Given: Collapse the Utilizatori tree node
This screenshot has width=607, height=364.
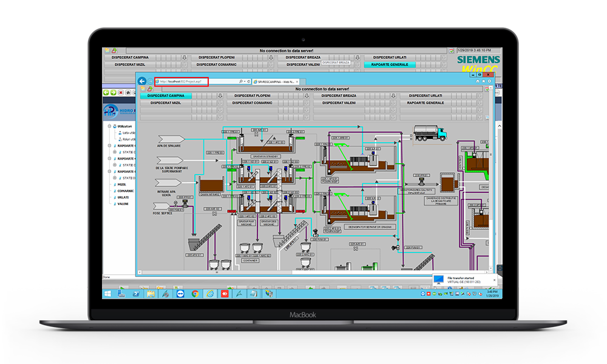Looking at the screenshot, I should [109, 127].
